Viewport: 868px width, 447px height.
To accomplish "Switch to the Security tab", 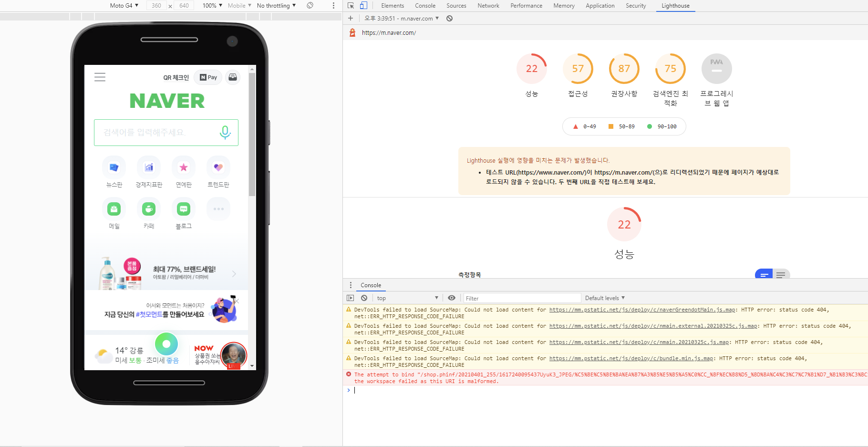I will [x=636, y=6].
